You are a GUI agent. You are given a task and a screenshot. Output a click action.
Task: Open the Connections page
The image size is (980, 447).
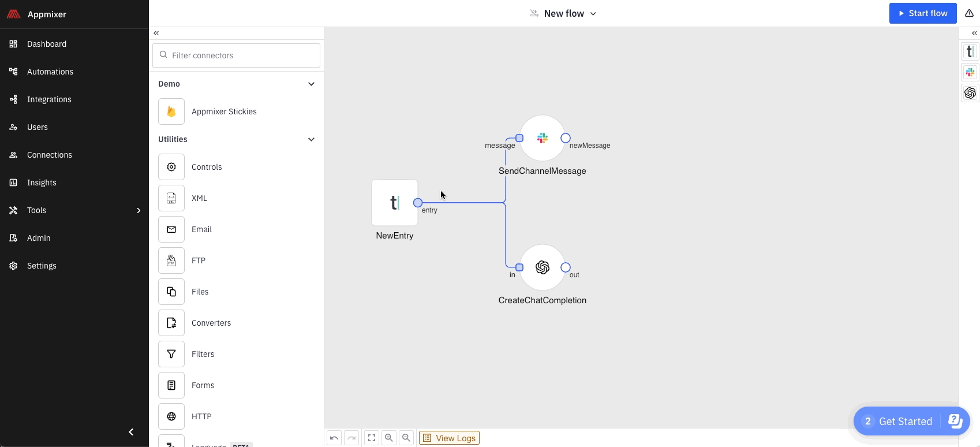50,155
